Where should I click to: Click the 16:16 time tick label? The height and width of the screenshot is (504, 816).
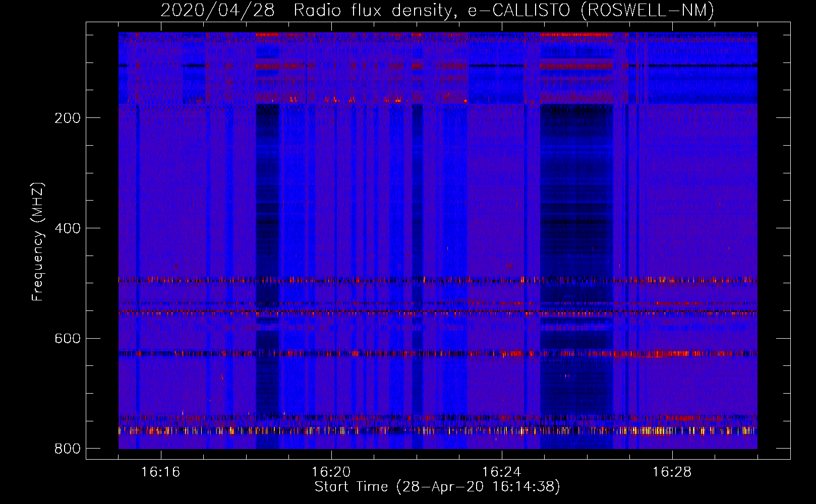pos(160,472)
